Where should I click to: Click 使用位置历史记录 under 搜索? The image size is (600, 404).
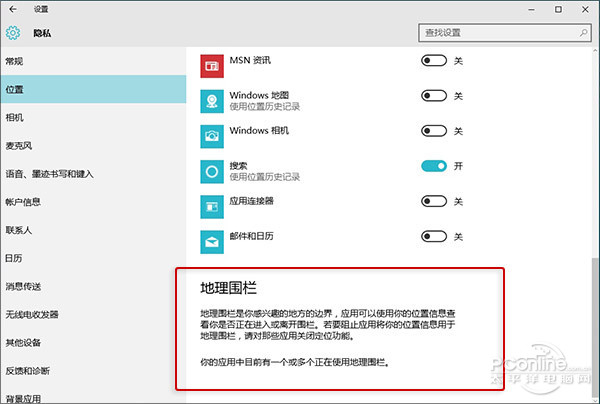[264, 177]
